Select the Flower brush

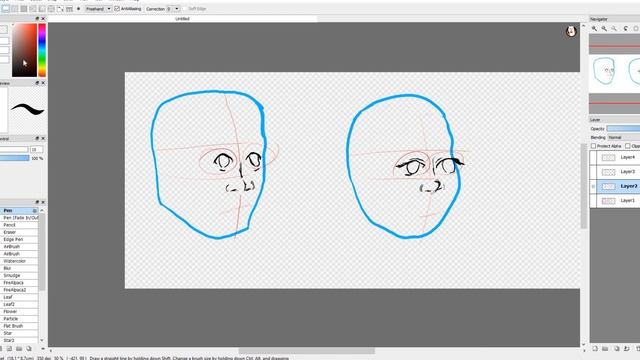coord(19,312)
